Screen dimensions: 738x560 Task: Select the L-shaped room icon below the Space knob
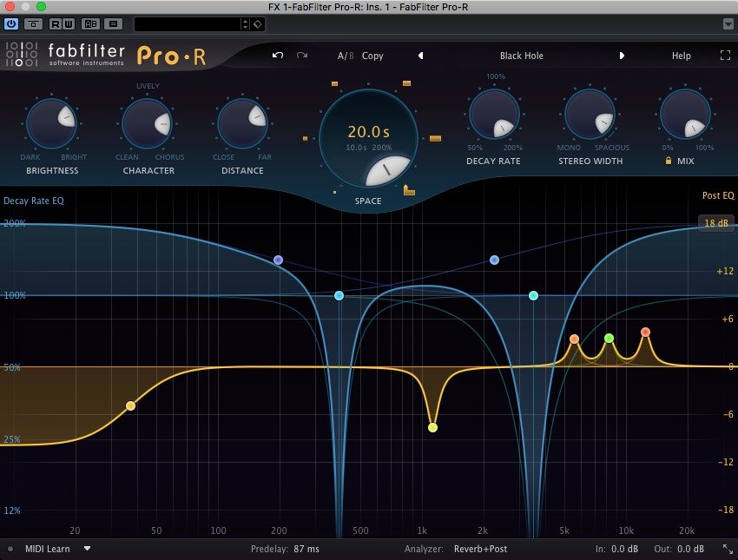(409, 190)
